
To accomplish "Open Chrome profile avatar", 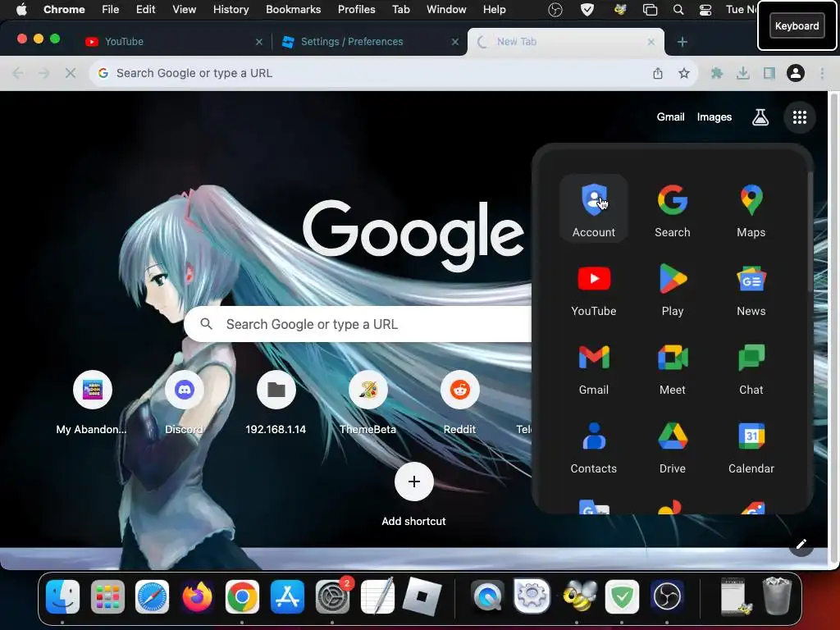I will tap(796, 73).
